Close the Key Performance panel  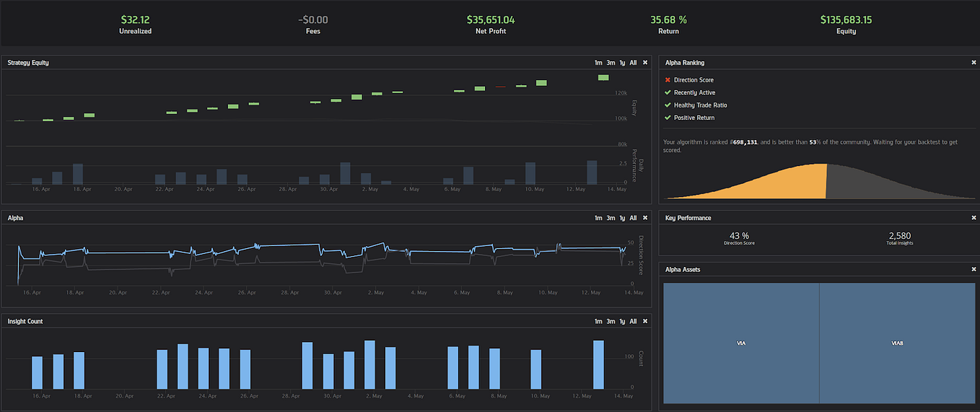pyautogui.click(x=974, y=218)
